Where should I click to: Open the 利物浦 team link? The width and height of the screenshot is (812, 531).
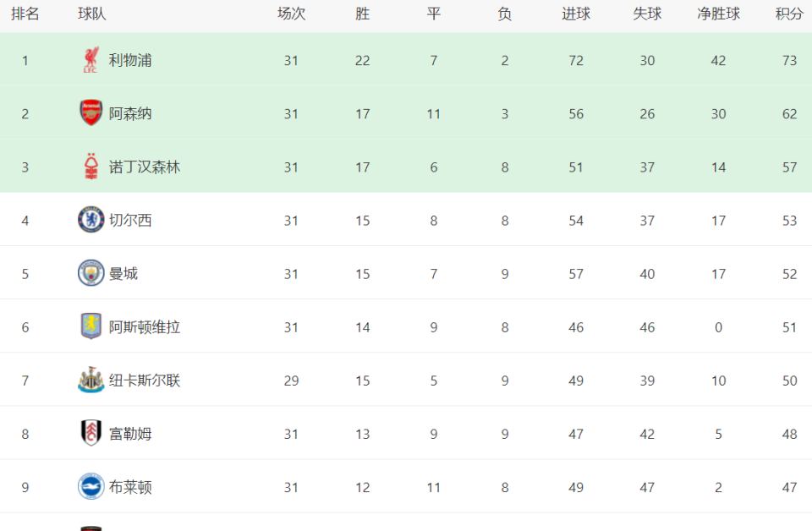[x=130, y=61]
